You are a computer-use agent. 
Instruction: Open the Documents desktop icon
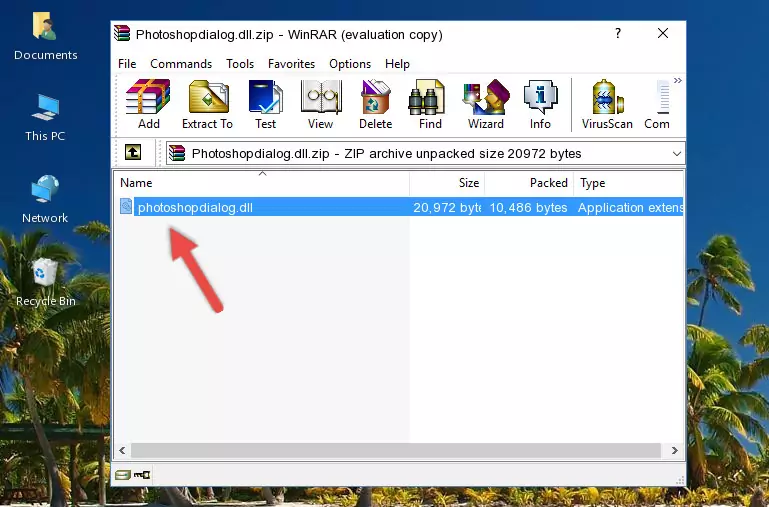[45, 37]
